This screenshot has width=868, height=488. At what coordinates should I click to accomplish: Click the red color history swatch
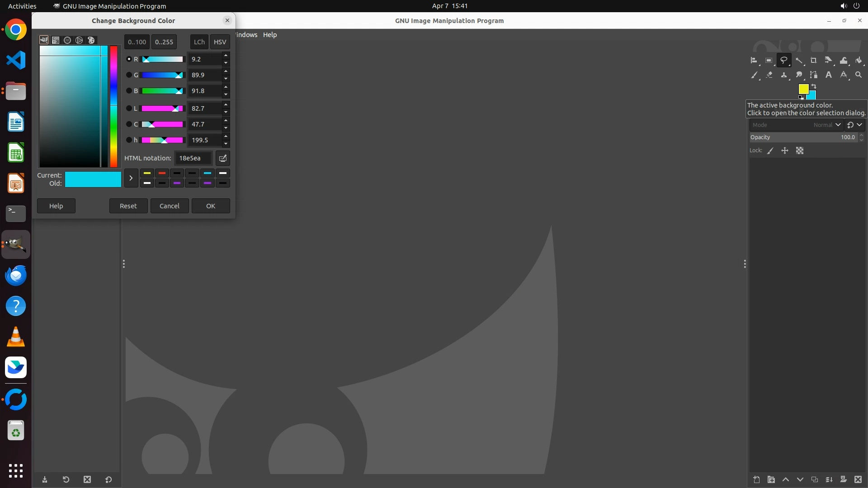(162, 173)
